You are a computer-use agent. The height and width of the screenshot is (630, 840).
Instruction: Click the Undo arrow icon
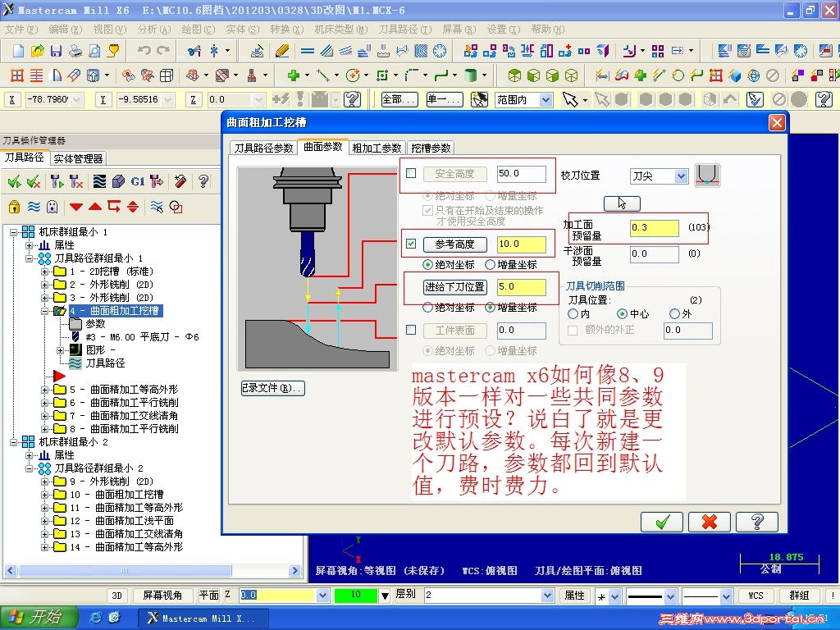(x=144, y=51)
